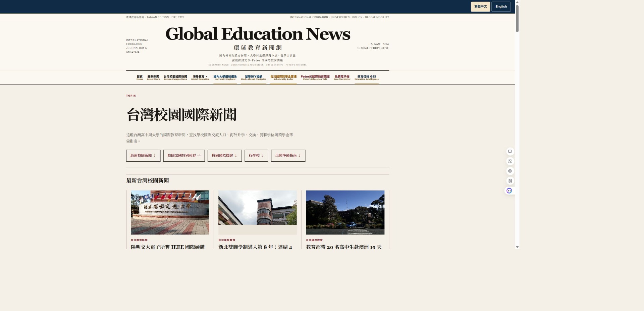Switch language to 繁體中文

click(x=480, y=7)
